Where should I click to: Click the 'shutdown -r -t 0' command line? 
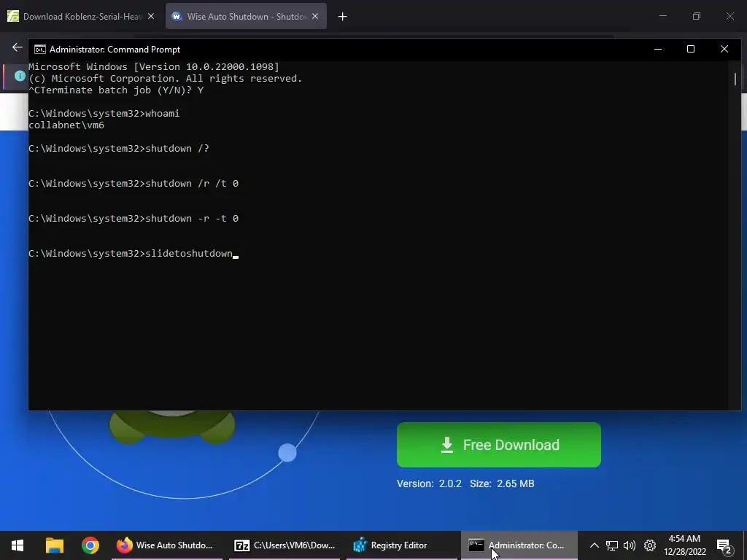point(133,219)
